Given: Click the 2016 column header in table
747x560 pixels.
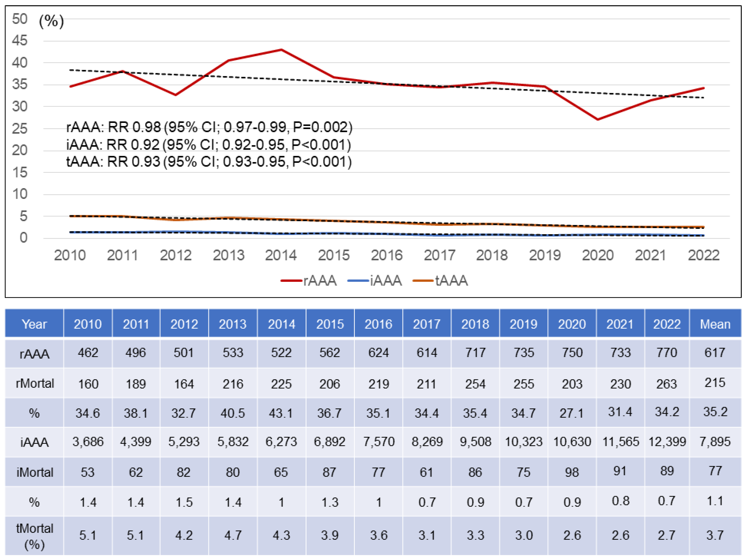Looking at the screenshot, I should point(378,324).
